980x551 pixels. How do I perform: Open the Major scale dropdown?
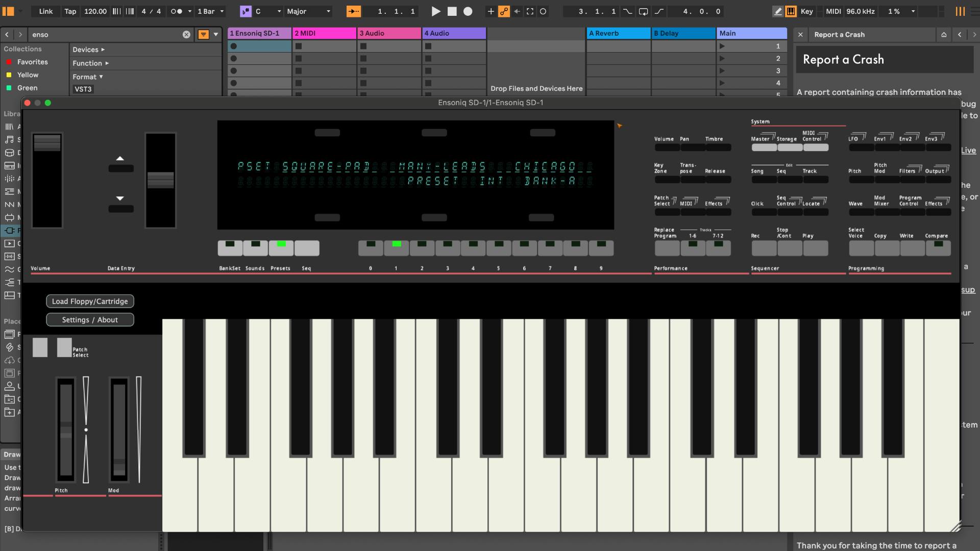point(308,11)
